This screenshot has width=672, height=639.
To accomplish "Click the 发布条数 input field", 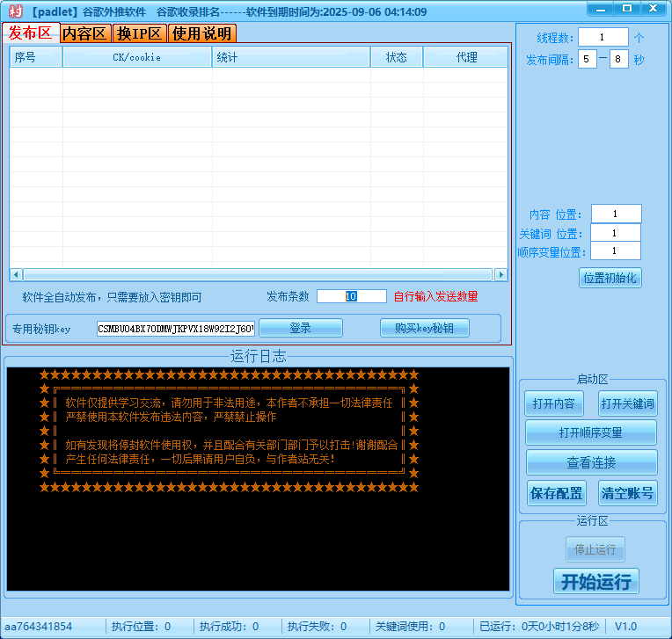I will 352,296.
